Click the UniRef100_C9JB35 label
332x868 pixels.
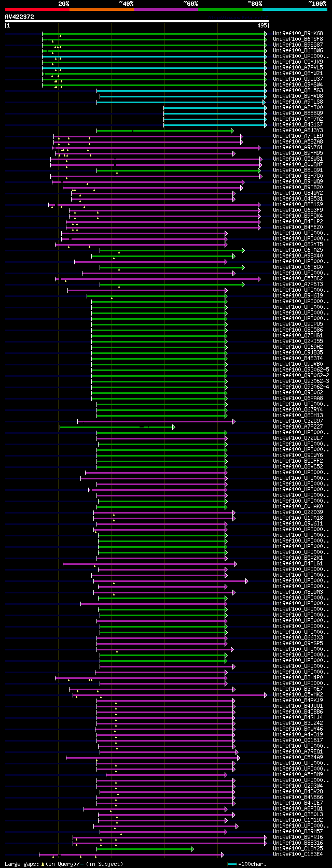coord(298,353)
